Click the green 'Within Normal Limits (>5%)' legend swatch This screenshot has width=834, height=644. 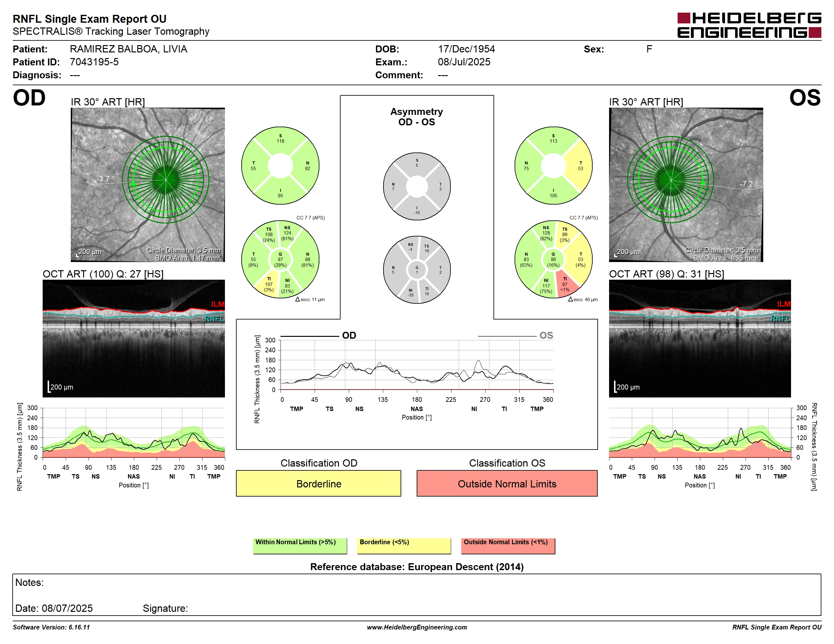click(300, 546)
